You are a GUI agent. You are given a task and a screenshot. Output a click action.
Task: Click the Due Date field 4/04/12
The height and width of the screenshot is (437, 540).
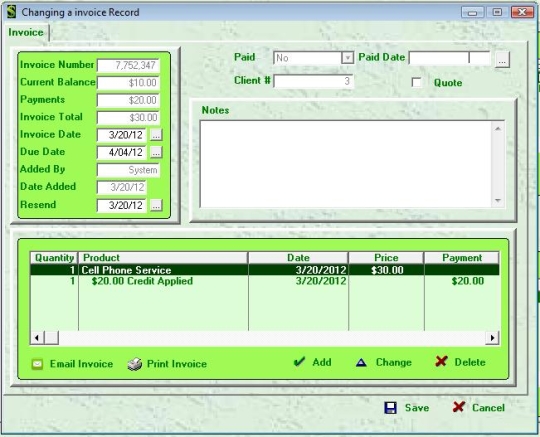pos(122,152)
